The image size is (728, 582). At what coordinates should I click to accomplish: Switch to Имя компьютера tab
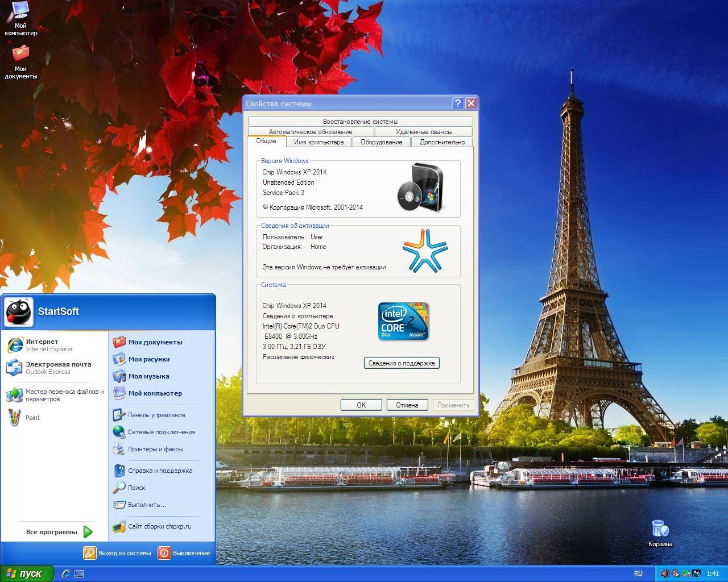pos(318,142)
